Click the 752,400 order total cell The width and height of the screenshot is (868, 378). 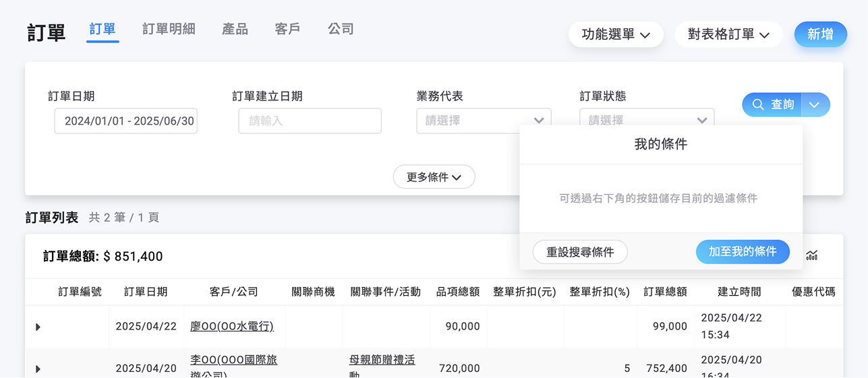click(666, 369)
